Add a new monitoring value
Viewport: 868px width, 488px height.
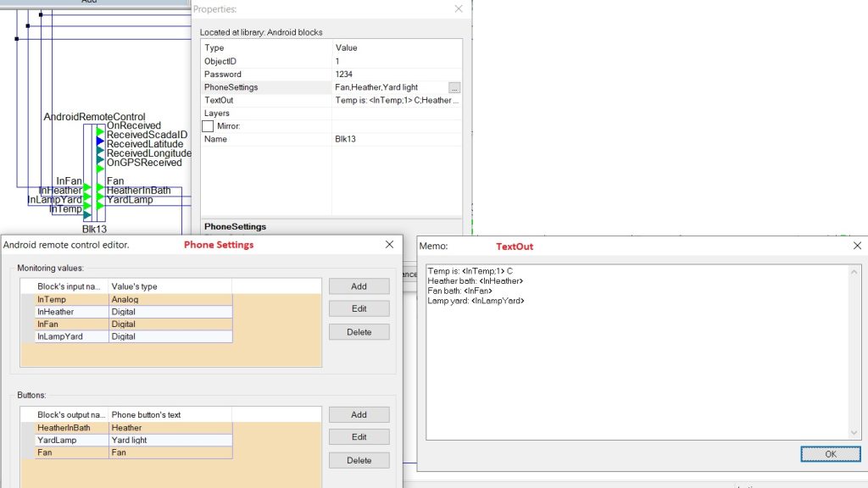[359, 286]
